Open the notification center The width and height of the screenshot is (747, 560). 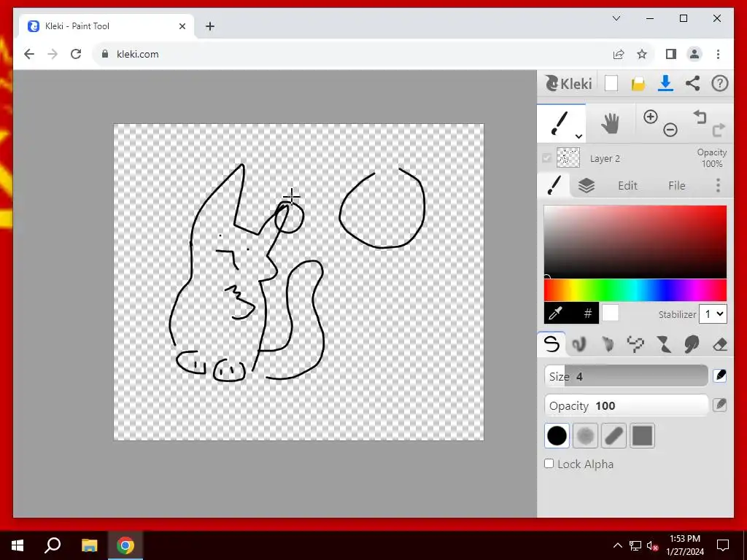[723, 545]
